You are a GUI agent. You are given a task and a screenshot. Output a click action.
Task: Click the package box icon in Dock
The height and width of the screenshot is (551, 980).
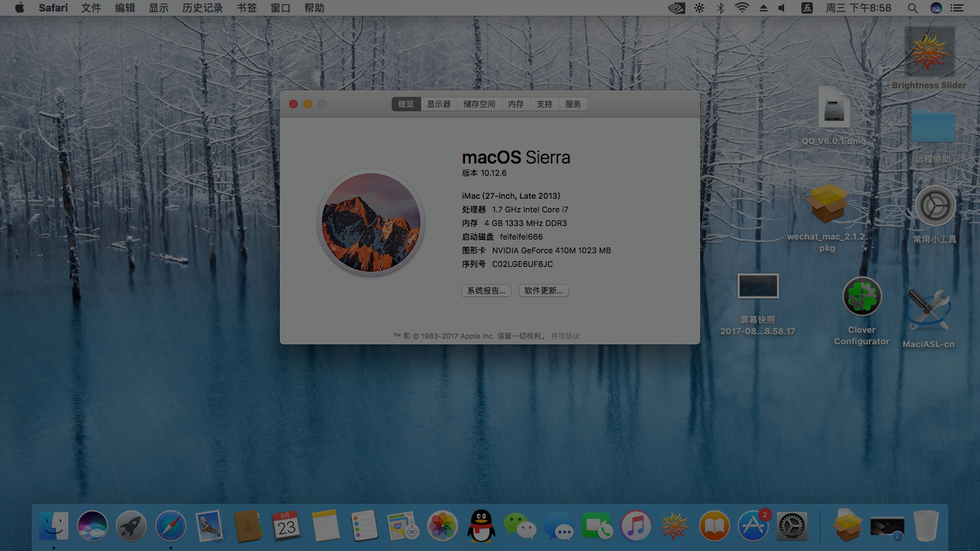pyautogui.click(x=848, y=526)
